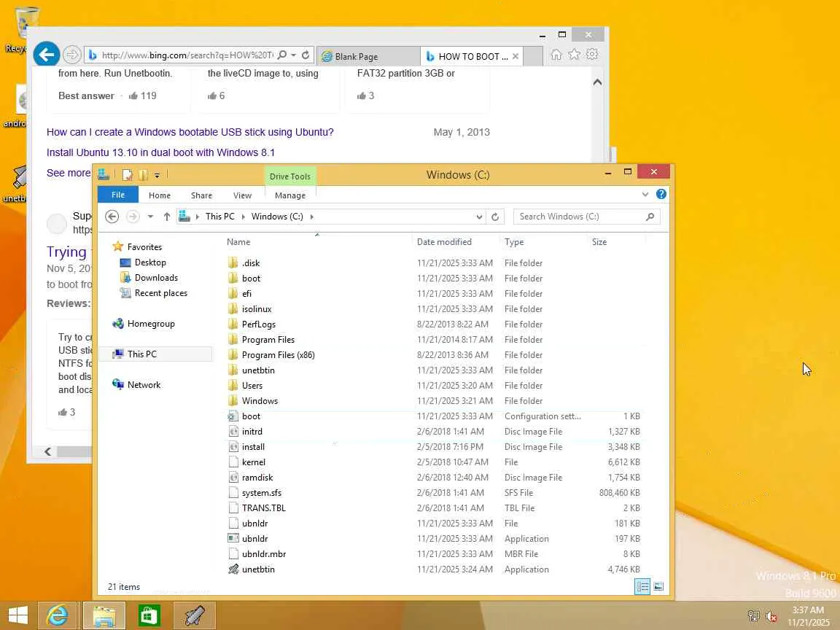Switch to the Home ribbon tab

click(160, 195)
